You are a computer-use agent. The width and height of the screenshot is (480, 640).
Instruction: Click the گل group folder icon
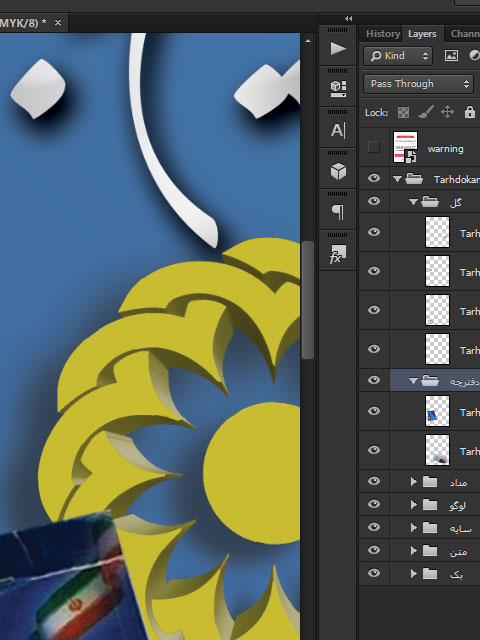[430, 201]
